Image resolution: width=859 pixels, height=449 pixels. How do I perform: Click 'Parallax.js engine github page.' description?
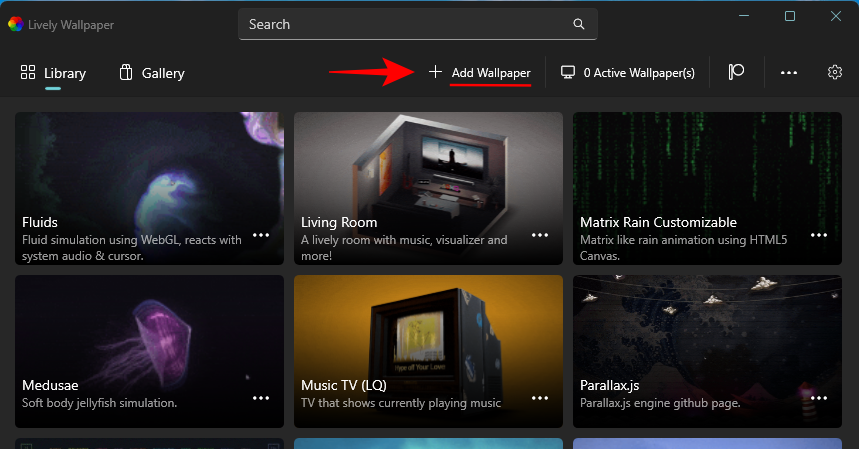(660, 403)
